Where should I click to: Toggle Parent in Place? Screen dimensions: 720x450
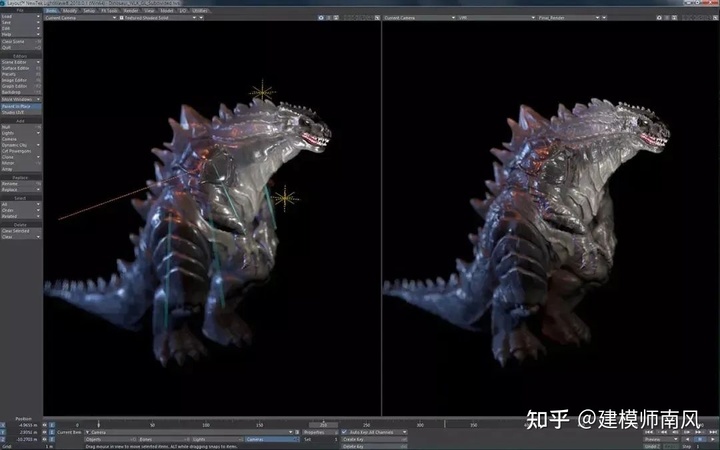click(21, 107)
